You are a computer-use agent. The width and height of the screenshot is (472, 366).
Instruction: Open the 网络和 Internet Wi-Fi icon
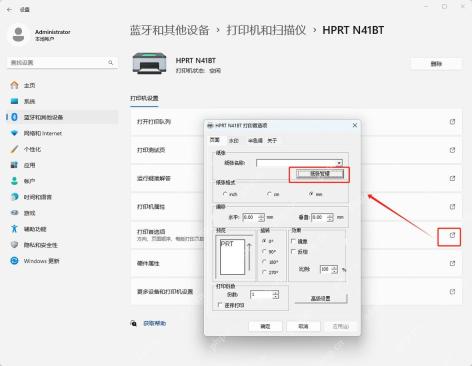(x=14, y=133)
